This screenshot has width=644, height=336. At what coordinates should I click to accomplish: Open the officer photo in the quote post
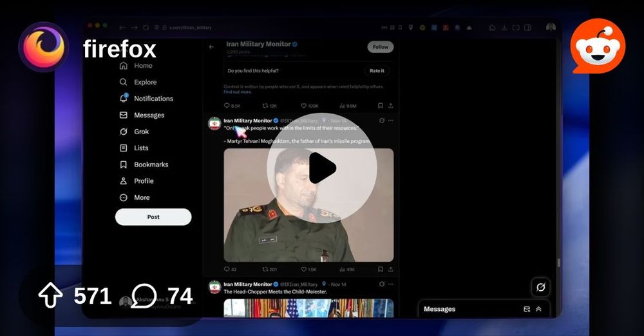click(308, 205)
